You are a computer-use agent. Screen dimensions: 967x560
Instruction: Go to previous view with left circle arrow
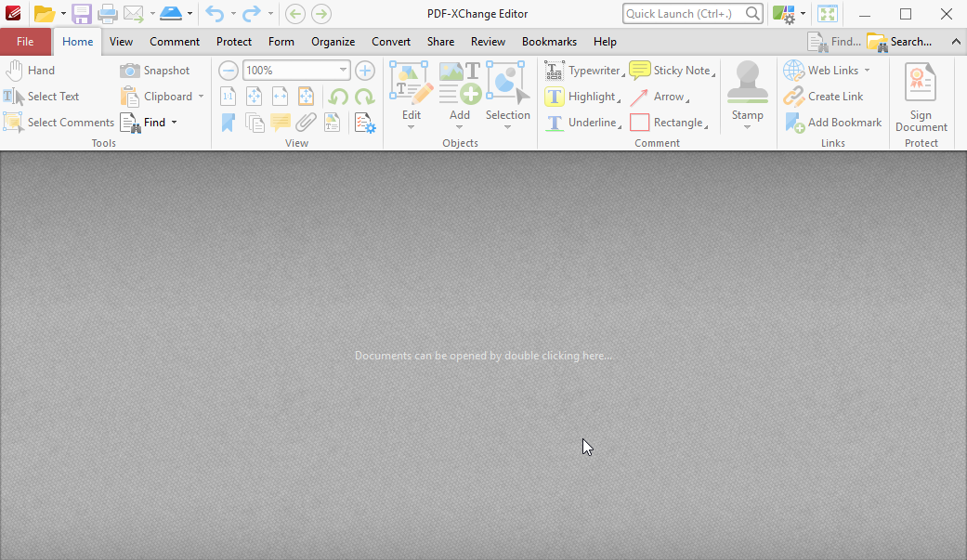pos(295,14)
